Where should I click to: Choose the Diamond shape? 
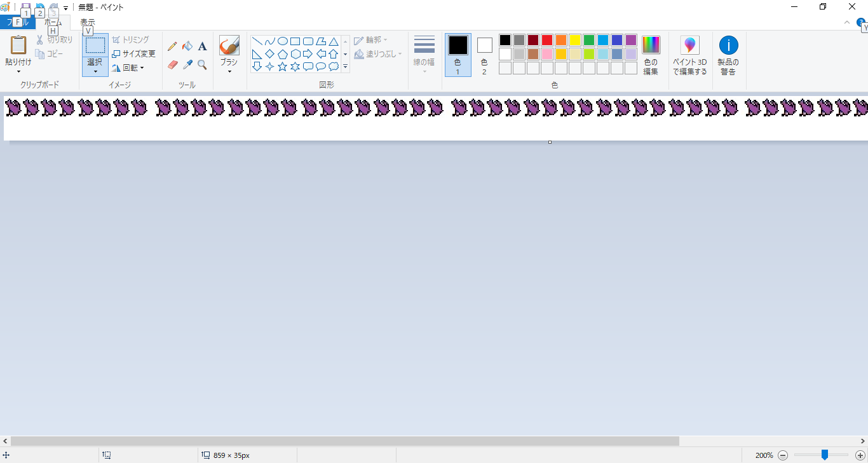pyautogui.click(x=270, y=53)
